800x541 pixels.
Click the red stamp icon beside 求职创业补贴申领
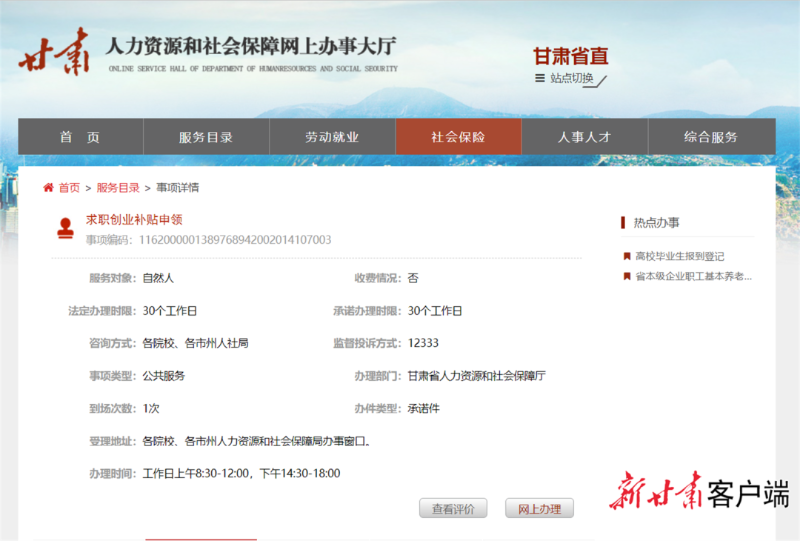tap(65, 228)
